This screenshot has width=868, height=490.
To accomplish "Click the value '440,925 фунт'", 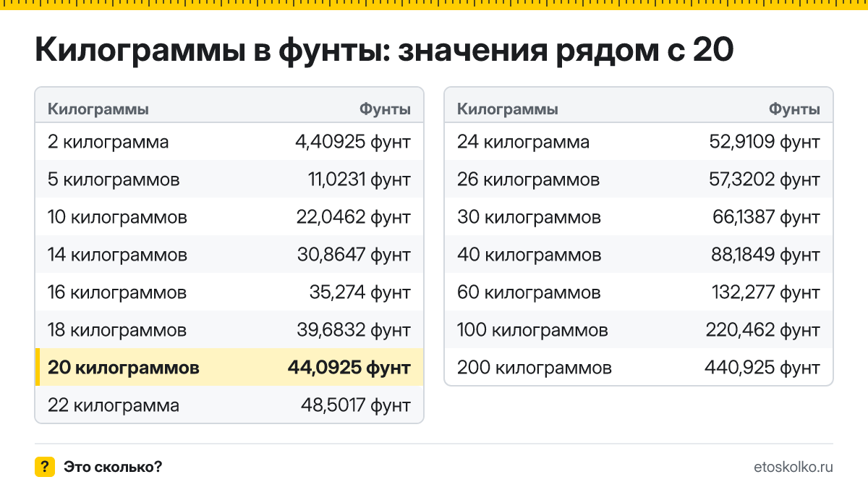I will [762, 368].
